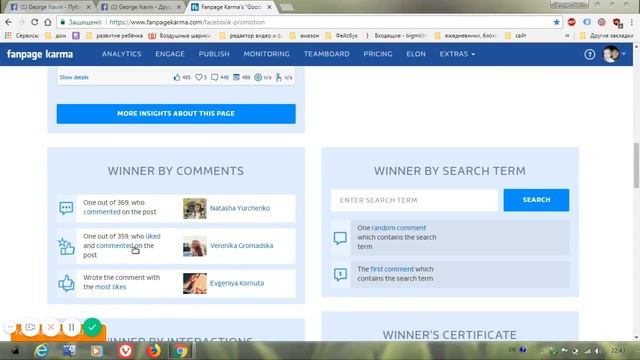Click the heart reactions count icon on post

(198, 77)
